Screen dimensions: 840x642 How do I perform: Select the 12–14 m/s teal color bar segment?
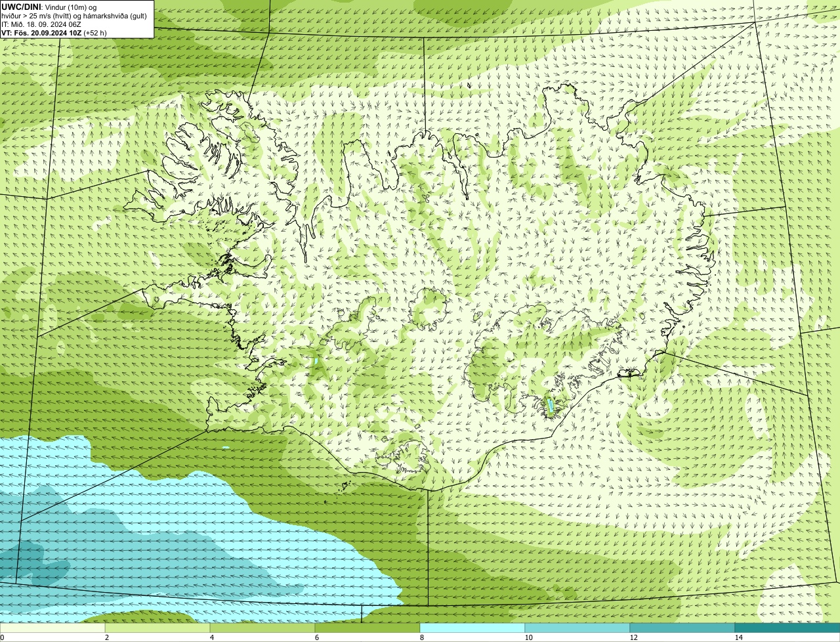click(x=682, y=628)
